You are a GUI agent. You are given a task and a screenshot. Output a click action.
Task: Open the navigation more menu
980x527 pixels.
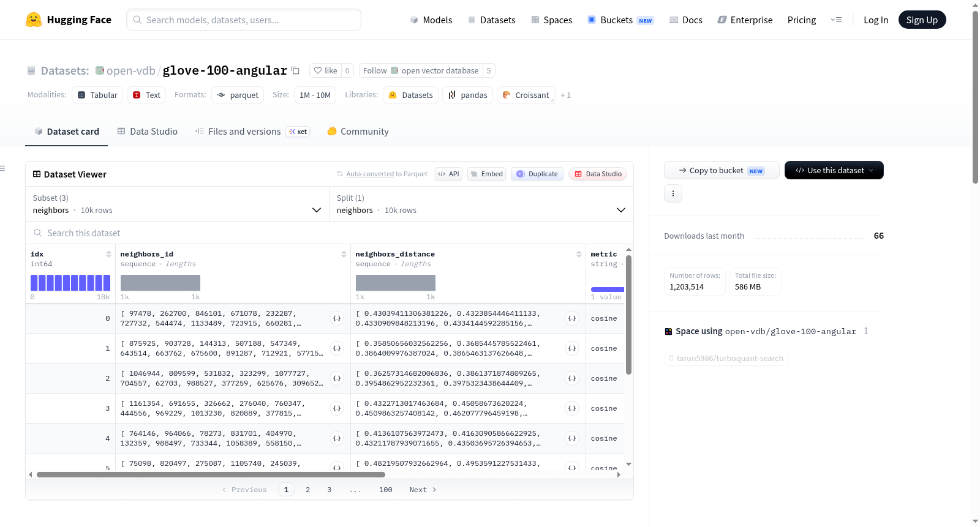836,20
